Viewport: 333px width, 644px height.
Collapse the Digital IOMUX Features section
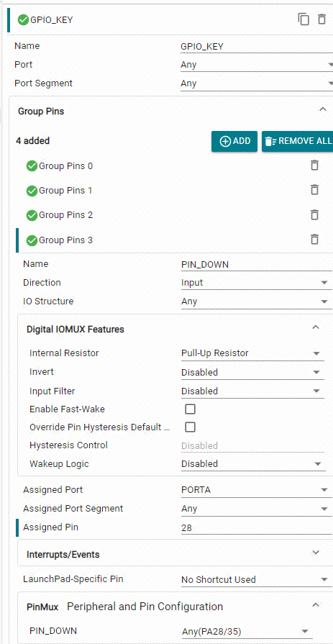pos(315,327)
